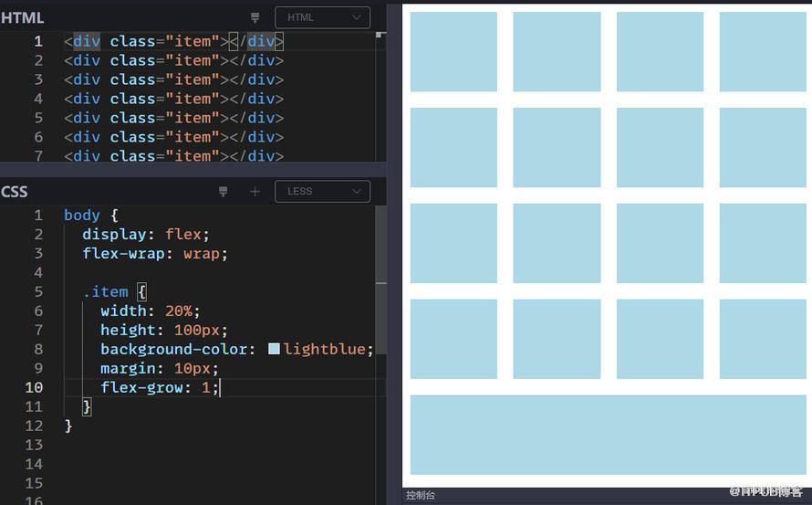Click HTML code on line 3
The height and width of the screenshot is (505, 812).
[173, 79]
